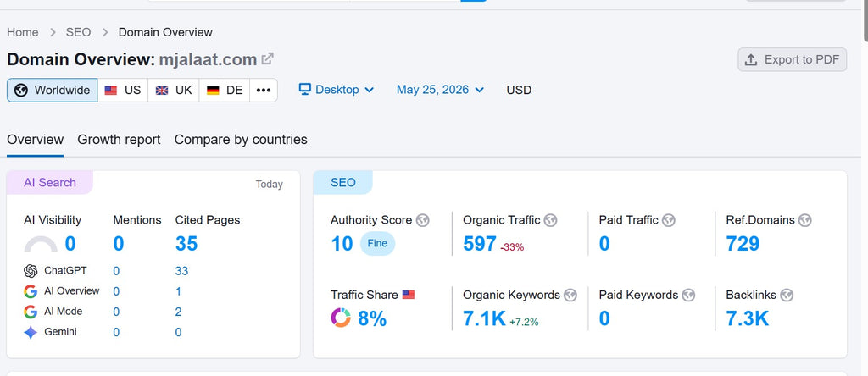The image size is (868, 376).
Task: Click the Traffic Share donut chart icon
Action: pos(341,318)
